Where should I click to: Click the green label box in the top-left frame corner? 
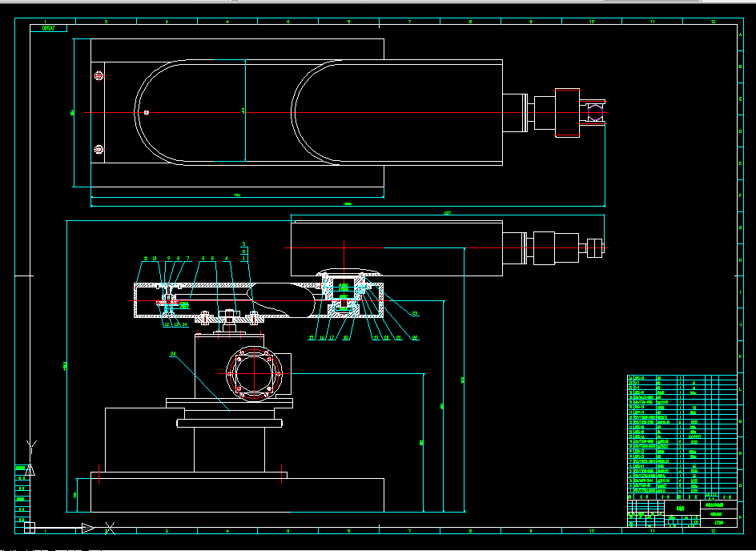pyautogui.click(x=48, y=29)
